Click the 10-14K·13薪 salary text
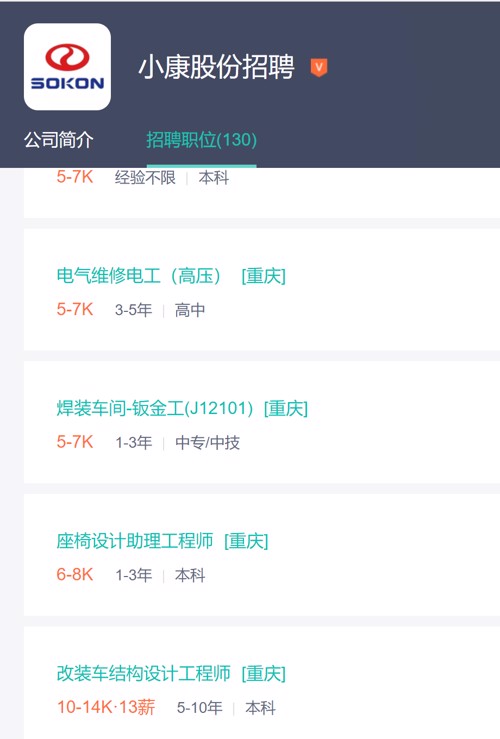The image size is (500, 739). (106, 707)
